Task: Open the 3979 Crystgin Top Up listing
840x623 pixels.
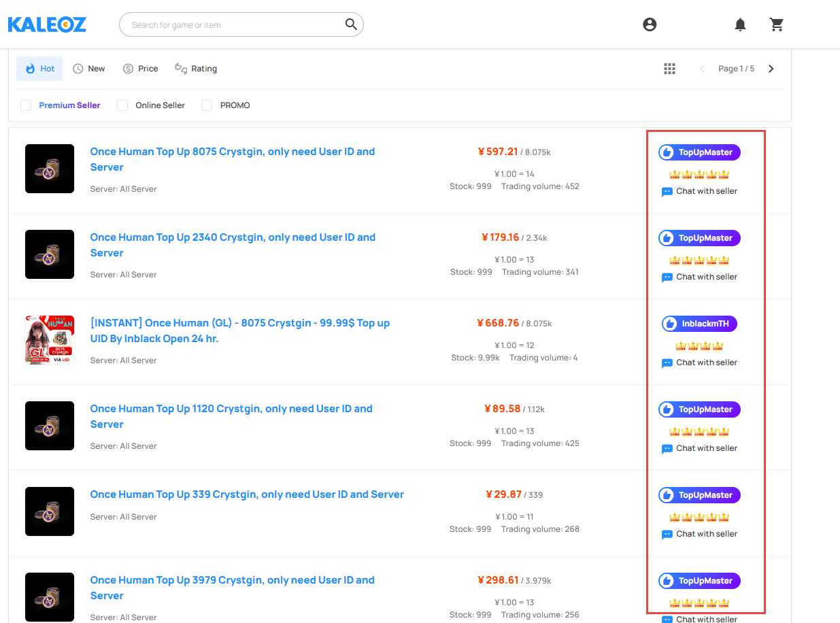Action: [233, 588]
